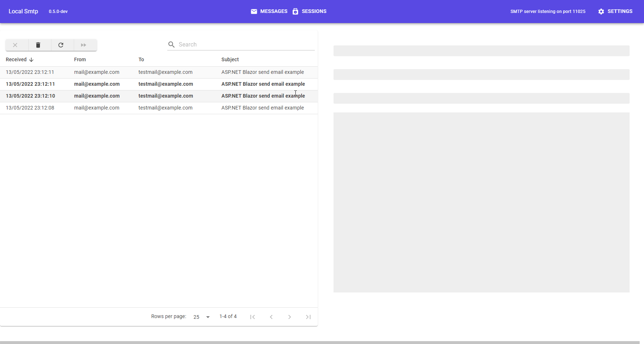Click the settings gear icon
644x344 pixels.
(x=601, y=11)
